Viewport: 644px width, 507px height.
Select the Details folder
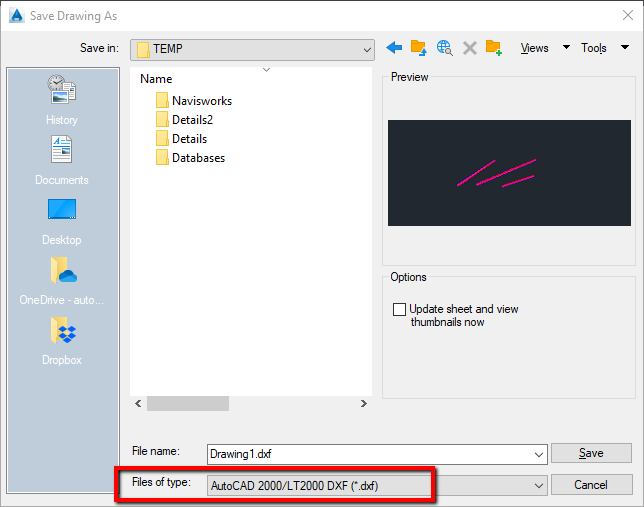click(x=182, y=139)
